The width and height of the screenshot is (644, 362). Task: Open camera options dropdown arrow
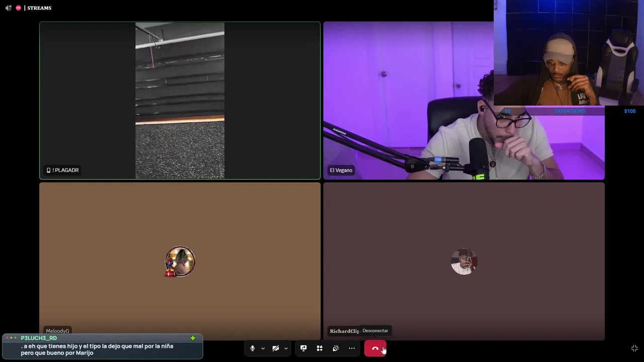286,348
